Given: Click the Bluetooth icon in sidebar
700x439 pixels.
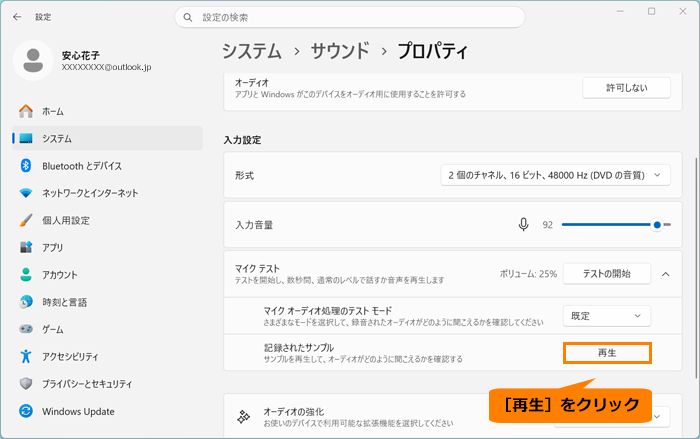Looking at the screenshot, I should click(x=26, y=166).
